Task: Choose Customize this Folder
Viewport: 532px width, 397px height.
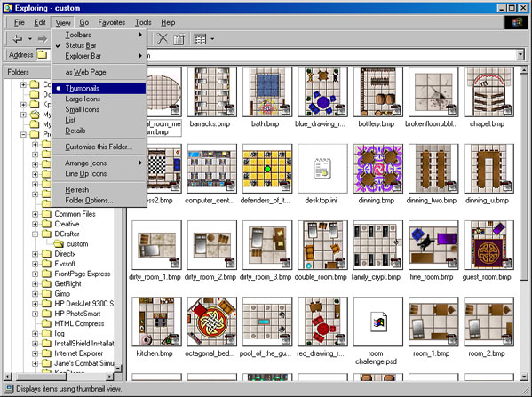Action: point(99,147)
